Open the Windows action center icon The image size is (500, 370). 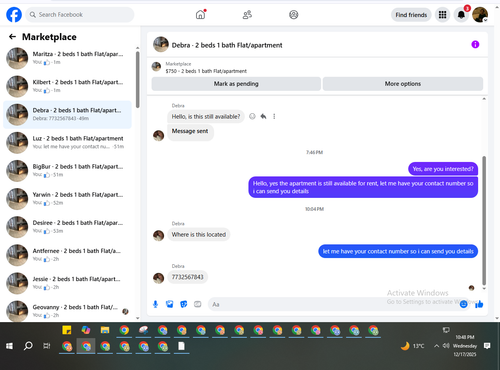[487, 346]
